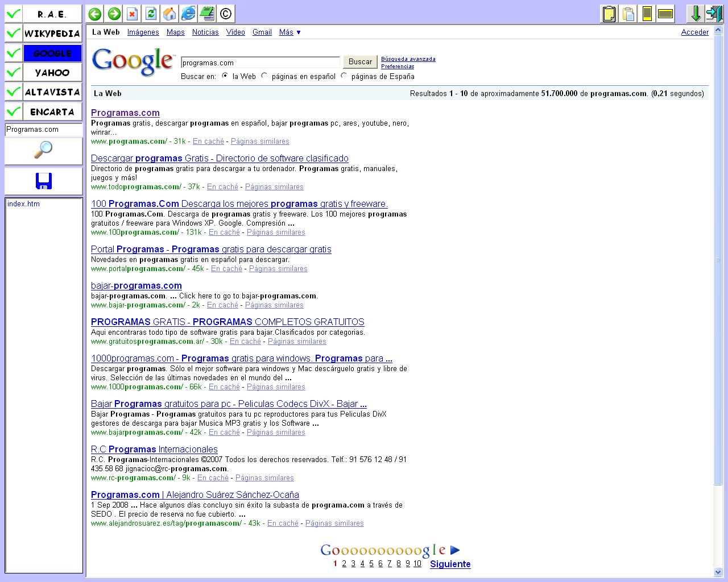Go to results page 2
Viewport: 728px width, 582px height.
point(344,564)
